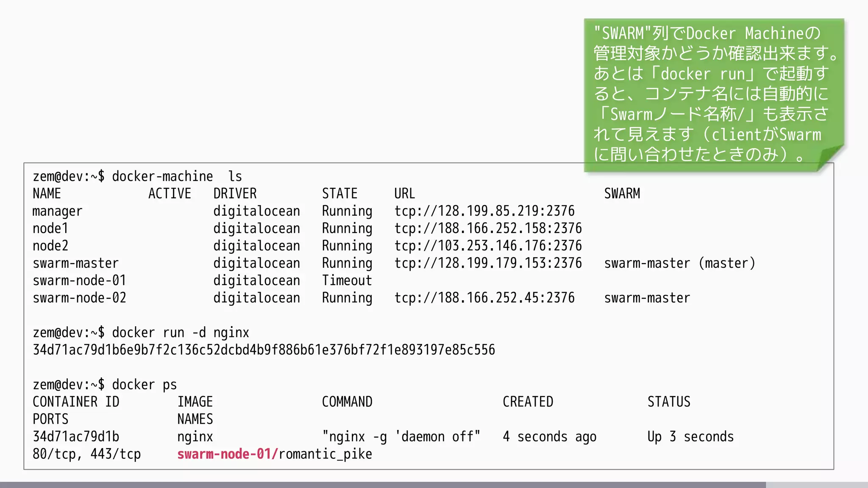Click the green sticky note annotation
Image resolution: width=868 pixels, height=488 pixels.
(714, 95)
